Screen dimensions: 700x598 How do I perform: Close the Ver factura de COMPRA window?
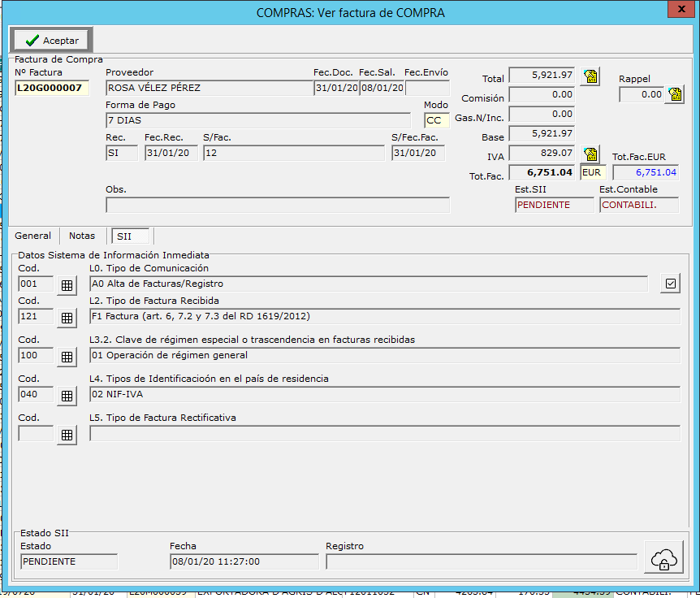pos(681,9)
